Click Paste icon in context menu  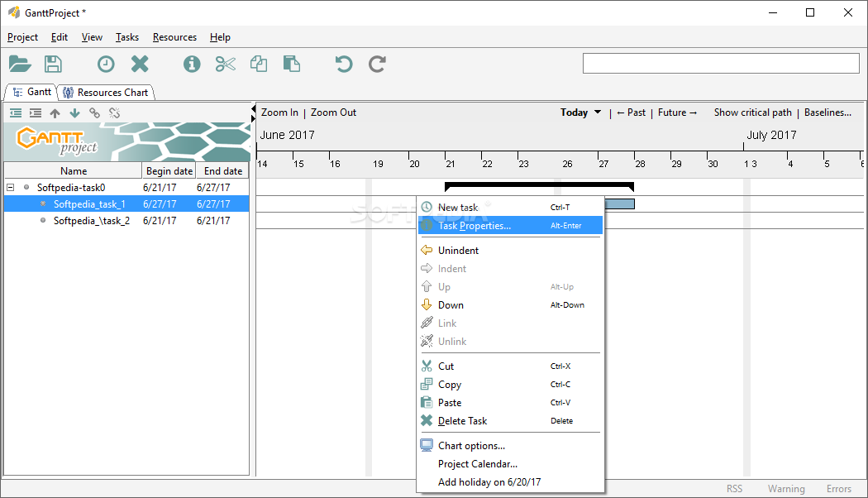coord(427,403)
